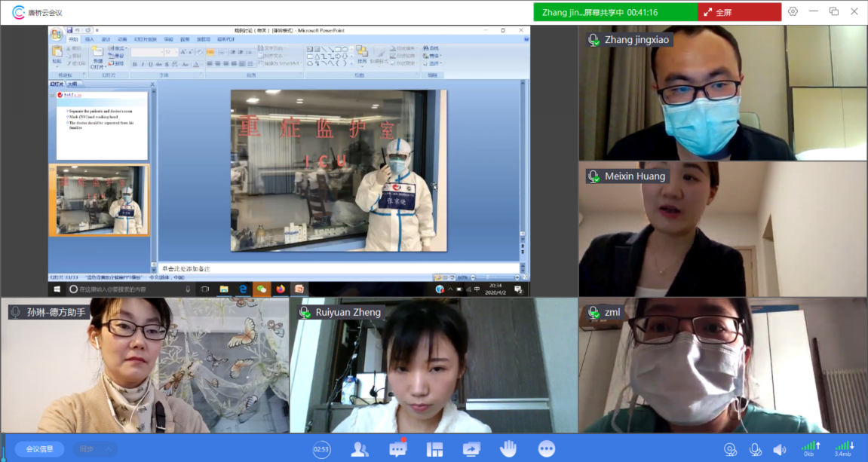
Task: Mute the microphone in bottom bar
Action: [755, 449]
